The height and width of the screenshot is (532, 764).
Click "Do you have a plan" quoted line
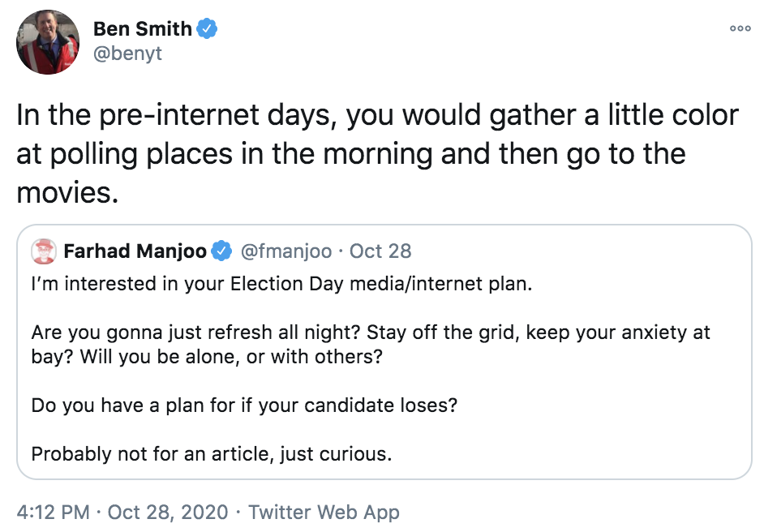[x=244, y=405]
